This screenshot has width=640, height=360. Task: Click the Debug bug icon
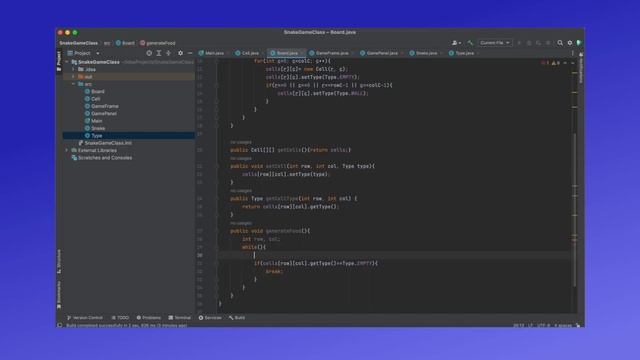click(x=529, y=43)
